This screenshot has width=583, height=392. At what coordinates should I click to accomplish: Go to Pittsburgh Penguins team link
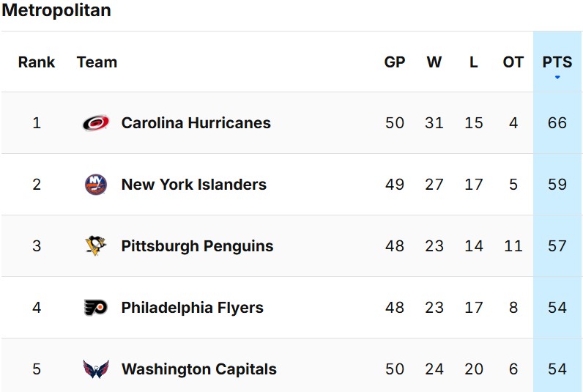[x=197, y=246]
